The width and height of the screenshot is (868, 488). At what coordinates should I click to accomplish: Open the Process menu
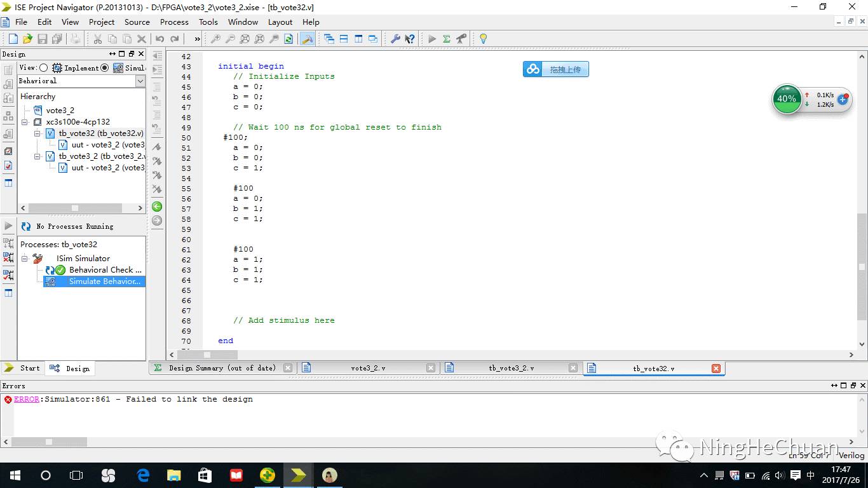[174, 22]
